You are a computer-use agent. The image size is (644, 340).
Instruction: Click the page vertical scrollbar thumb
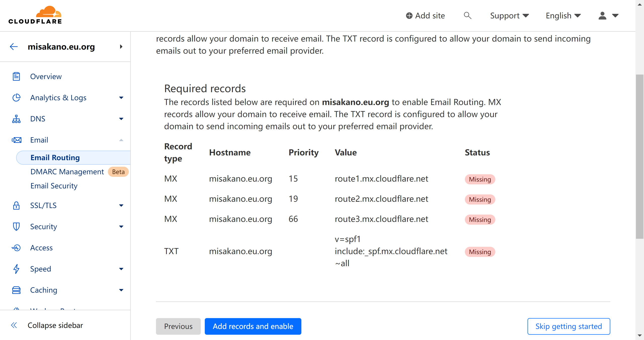(640, 156)
